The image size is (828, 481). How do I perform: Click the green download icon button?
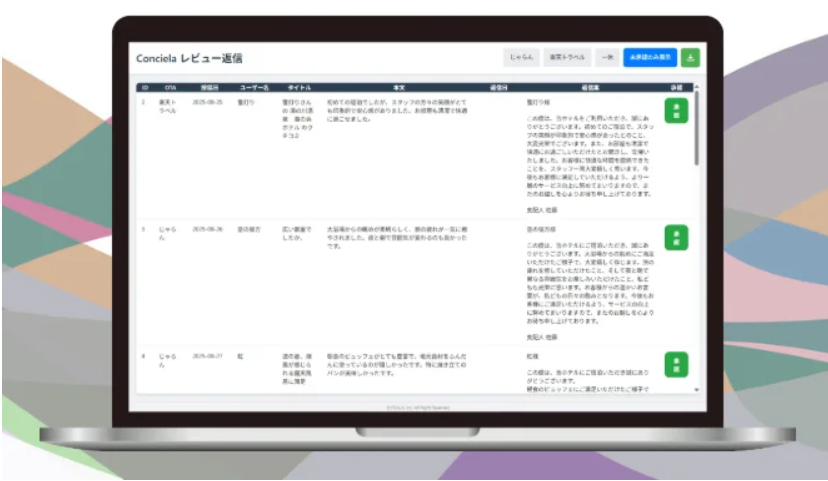point(690,58)
